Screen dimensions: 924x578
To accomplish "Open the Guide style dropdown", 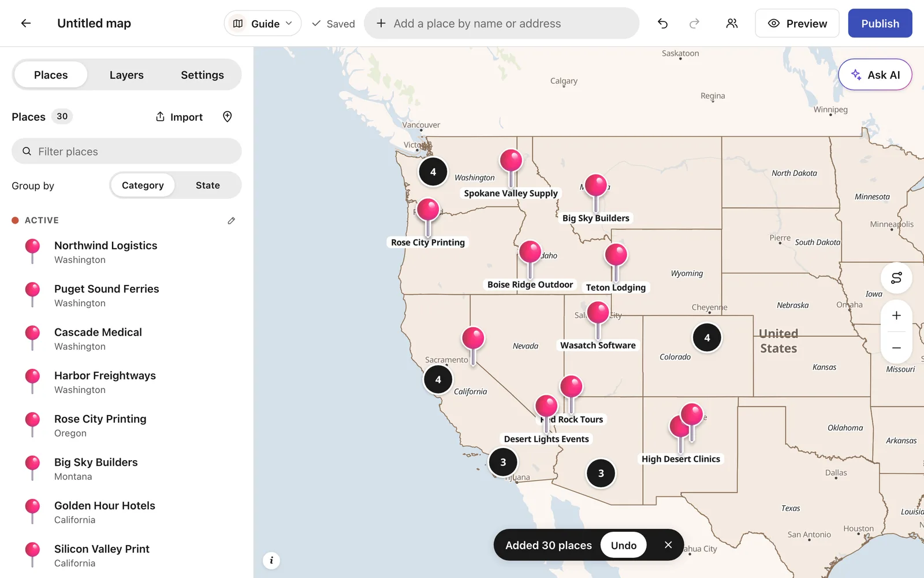I will click(263, 23).
